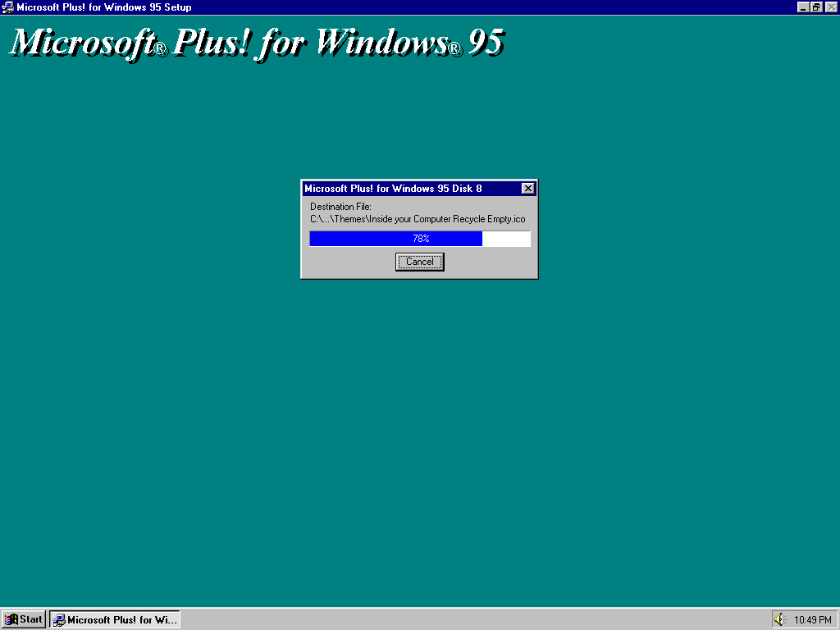
Task: Cancel the file copy operation
Action: click(419, 262)
